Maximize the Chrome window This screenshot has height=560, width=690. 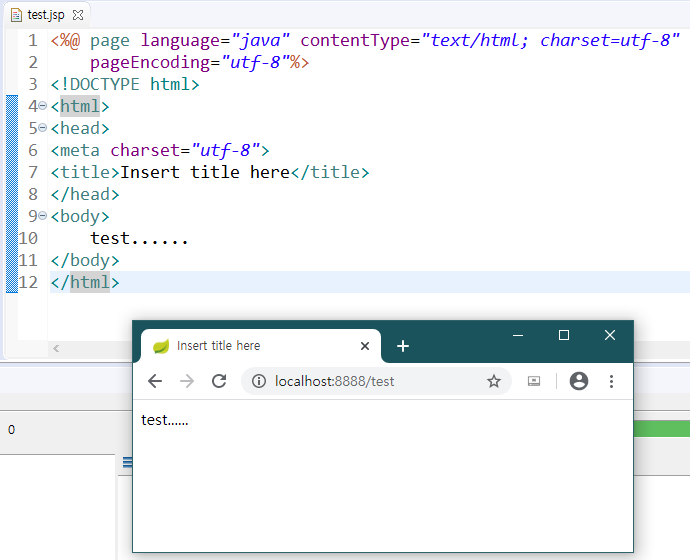tap(564, 336)
